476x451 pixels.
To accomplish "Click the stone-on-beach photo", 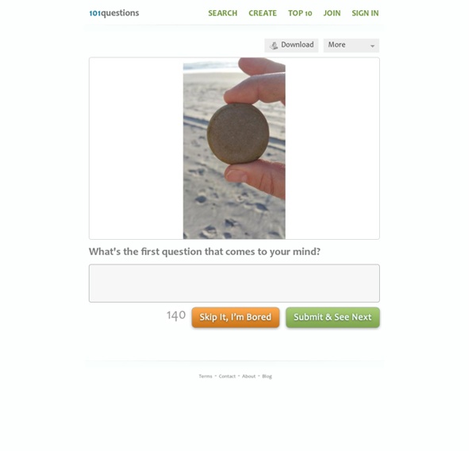I will pos(234,148).
